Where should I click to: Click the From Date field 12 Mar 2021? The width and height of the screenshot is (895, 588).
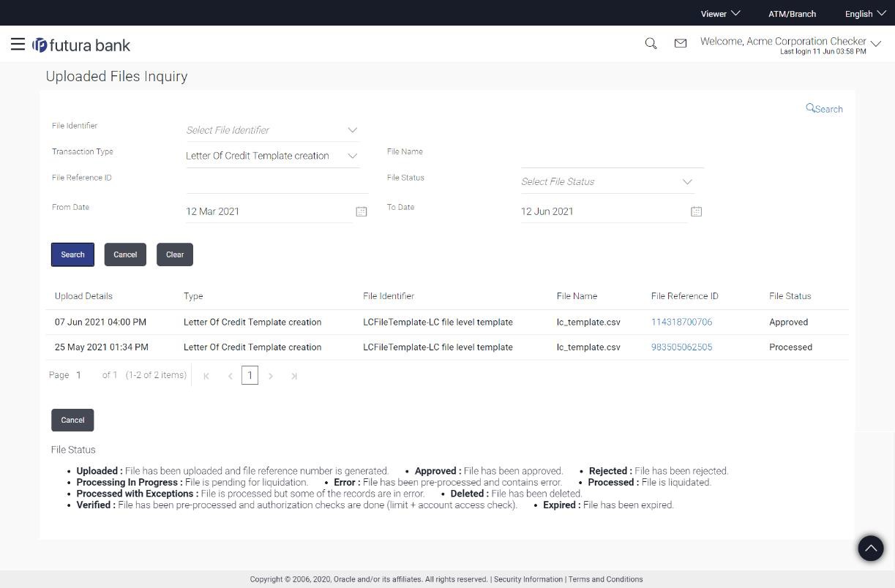pyautogui.click(x=269, y=211)
